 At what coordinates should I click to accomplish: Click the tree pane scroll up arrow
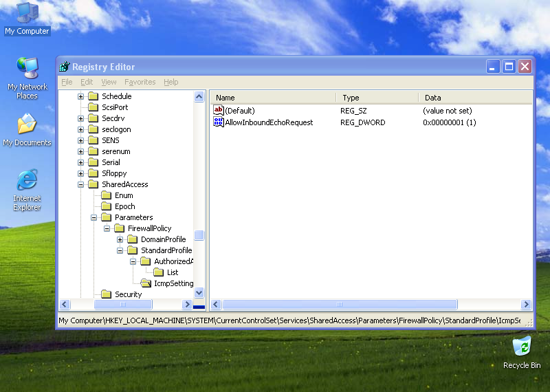coord(199,96)
